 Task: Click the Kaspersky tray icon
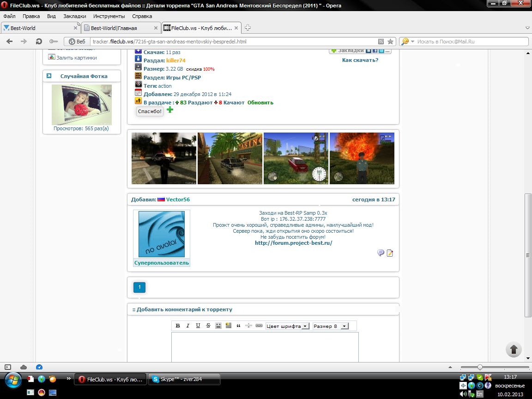(488, 377)
